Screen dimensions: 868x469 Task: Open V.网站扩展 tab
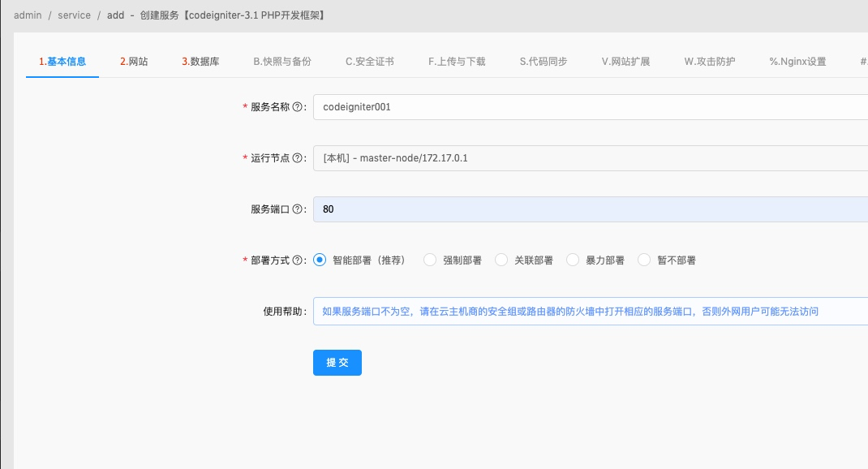click(x=626, y=62)
